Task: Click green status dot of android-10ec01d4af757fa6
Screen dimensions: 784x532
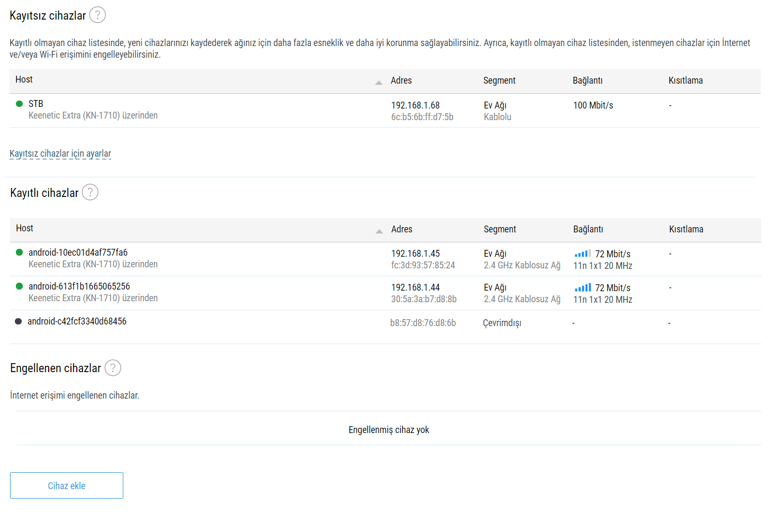Action: pyautogui.click(x=20, y=253)
